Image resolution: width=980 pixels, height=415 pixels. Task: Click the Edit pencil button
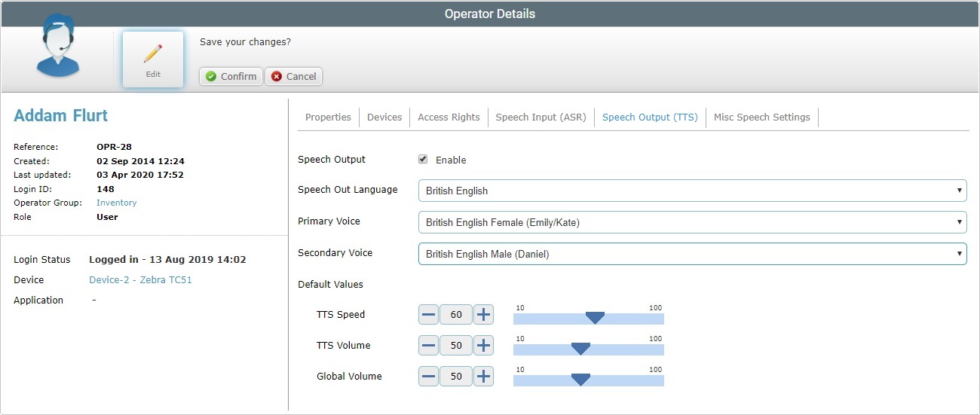click(153, 60)
